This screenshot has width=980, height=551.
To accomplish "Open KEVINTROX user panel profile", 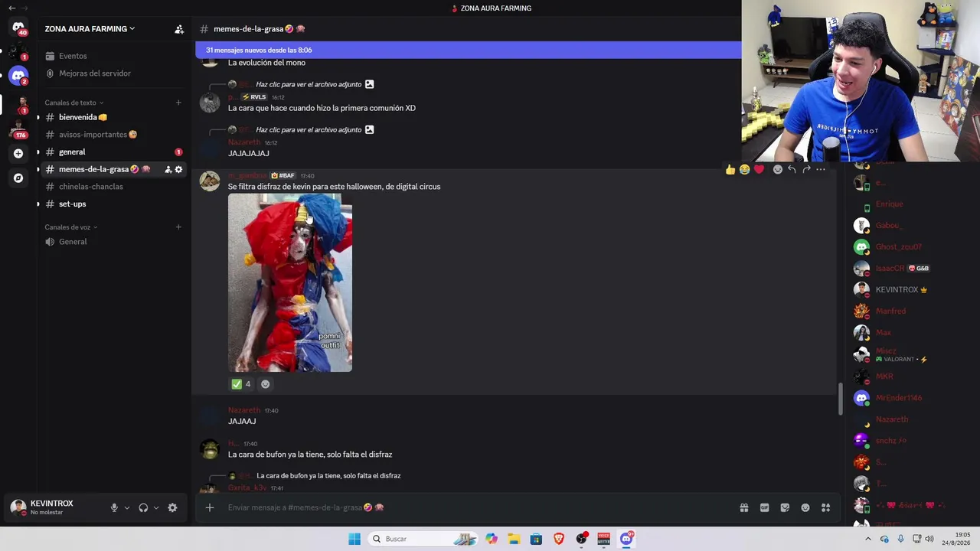I will (x=54, y=507).
